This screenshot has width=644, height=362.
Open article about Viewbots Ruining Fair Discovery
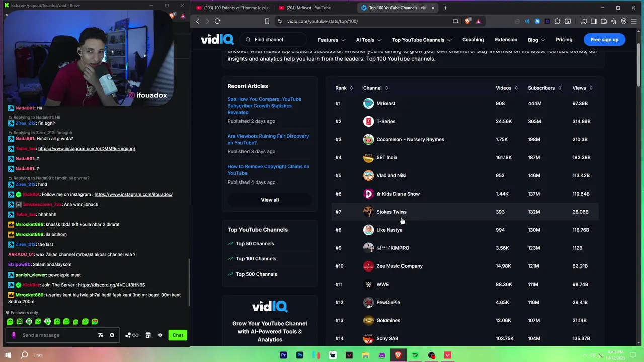[x=268, y=139]
